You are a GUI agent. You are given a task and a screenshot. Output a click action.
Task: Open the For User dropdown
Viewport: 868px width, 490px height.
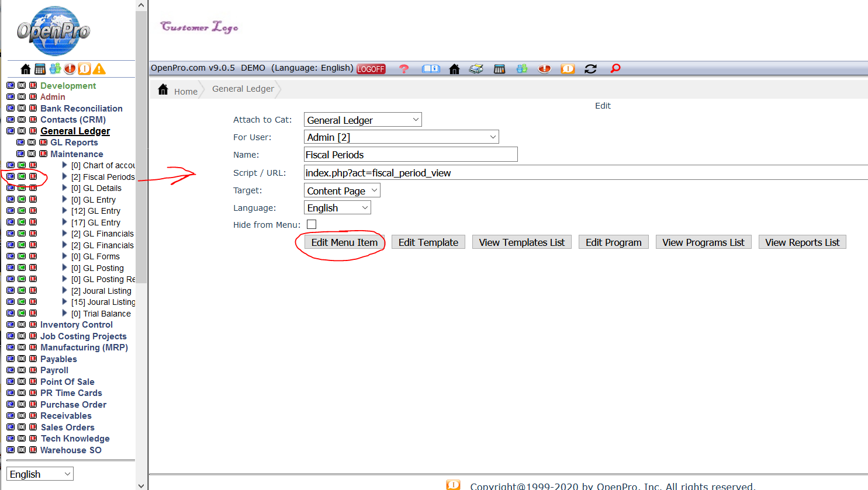[402, 137]
